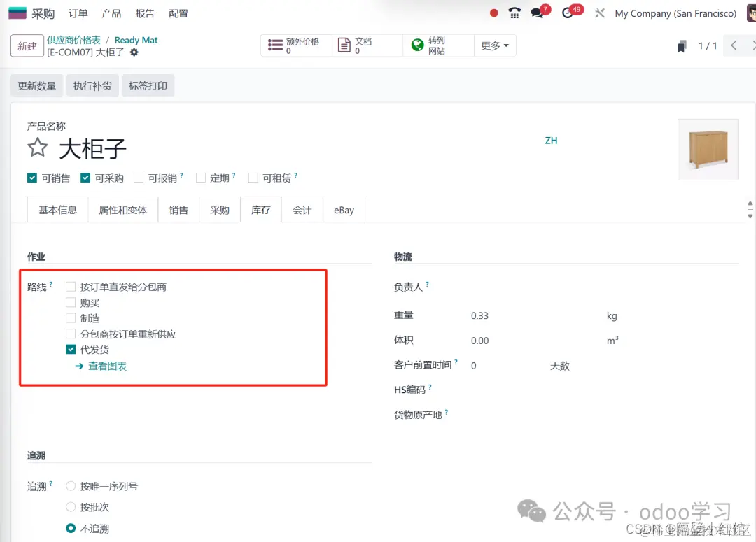
Task: Mark product as favorite star
Action: [38, 148]
